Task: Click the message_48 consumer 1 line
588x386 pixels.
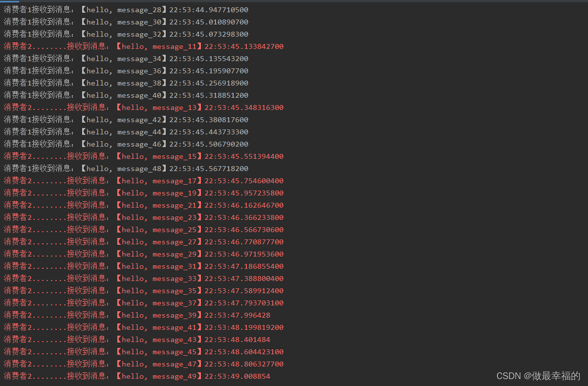Action: 126,169
